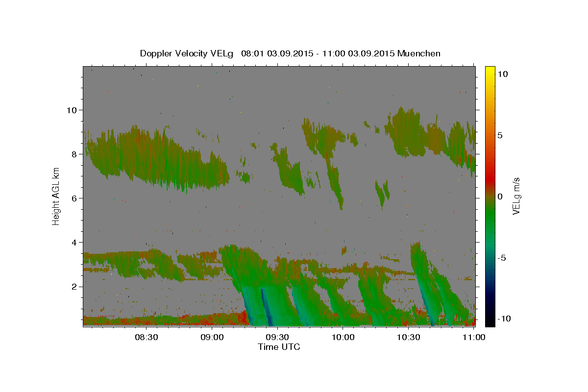This screenshot has width=588, height=392.
Task: Click the height tick label 8
Action: 74,154
